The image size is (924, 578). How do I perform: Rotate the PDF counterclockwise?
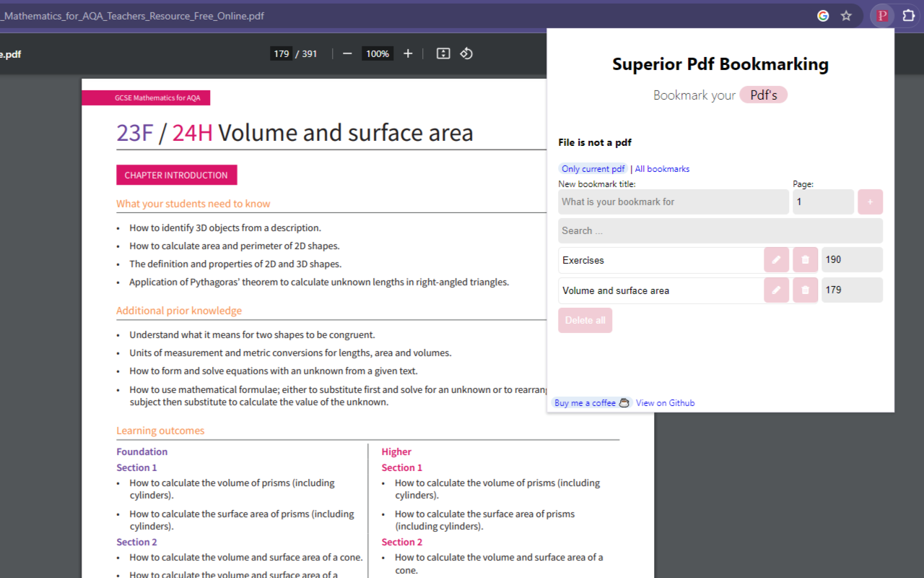(466, 53)
